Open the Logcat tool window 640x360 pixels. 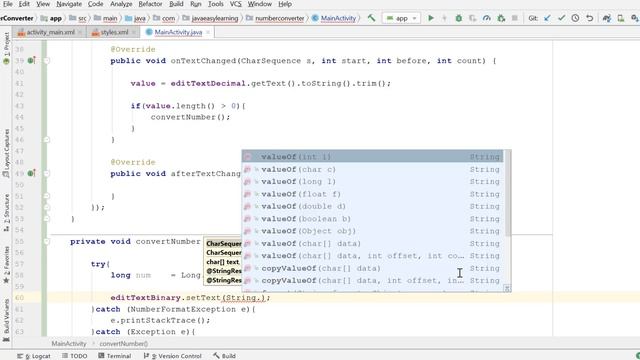pos(34,356)
